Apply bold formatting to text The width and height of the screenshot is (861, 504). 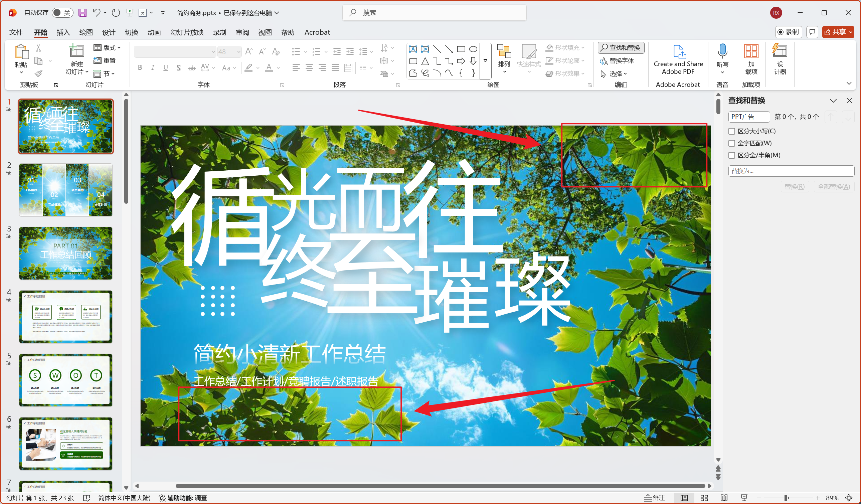click(x=140, y=68)
